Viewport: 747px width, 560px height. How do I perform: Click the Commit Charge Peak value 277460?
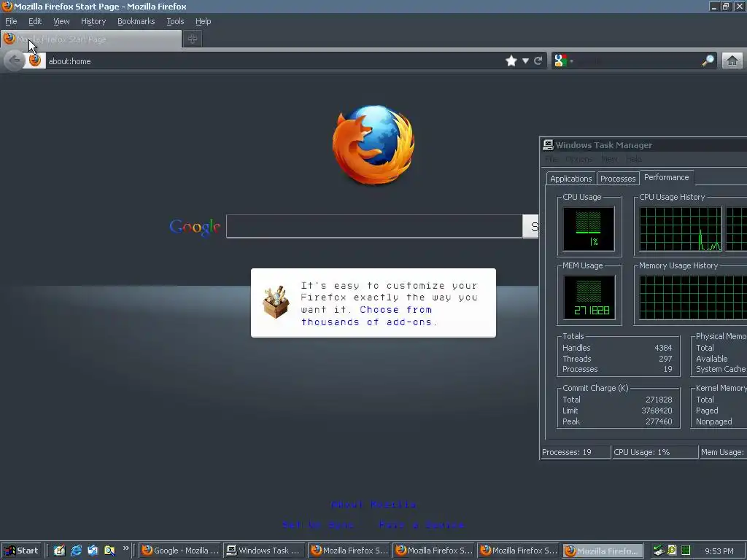pos(659,421)
